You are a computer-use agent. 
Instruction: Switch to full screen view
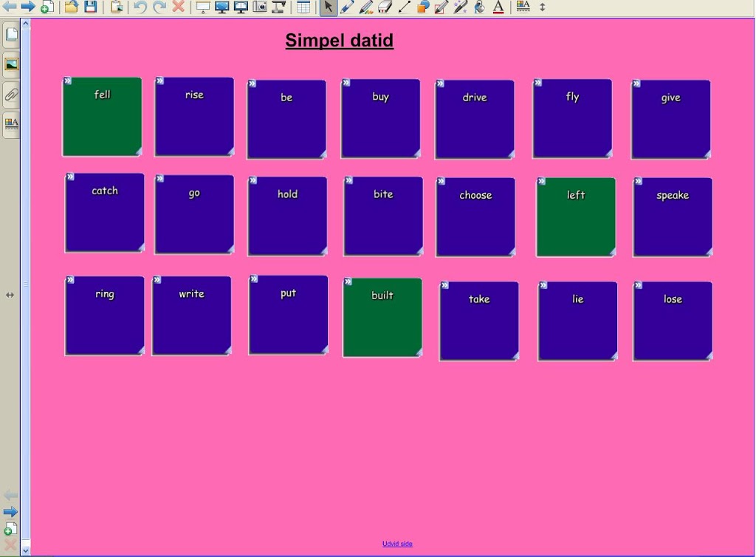[221, 7]
